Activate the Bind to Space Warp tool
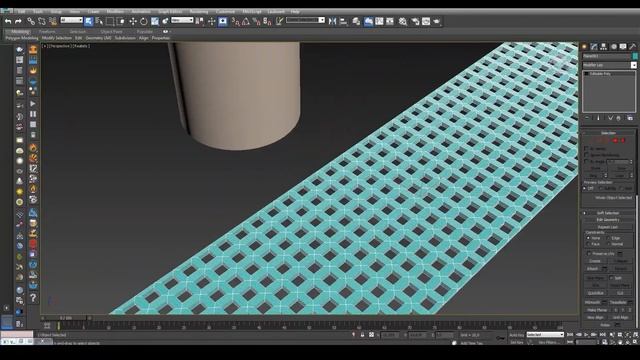 (53, 21)
